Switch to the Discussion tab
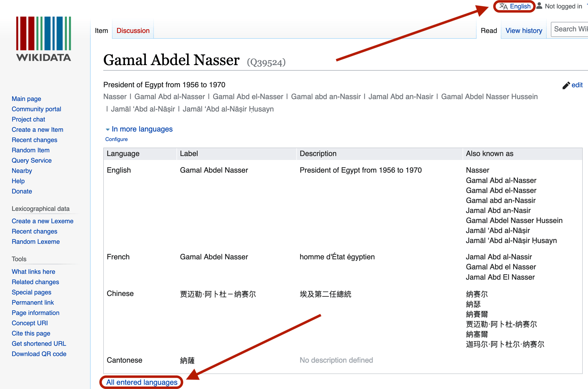Image resolution: width=588 pixels, height=389 pixels. (133, 31)
